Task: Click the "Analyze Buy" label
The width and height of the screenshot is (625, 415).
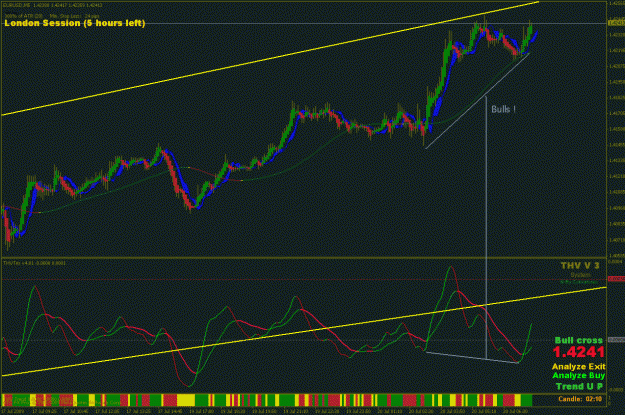Action: (x=579, y=376)
